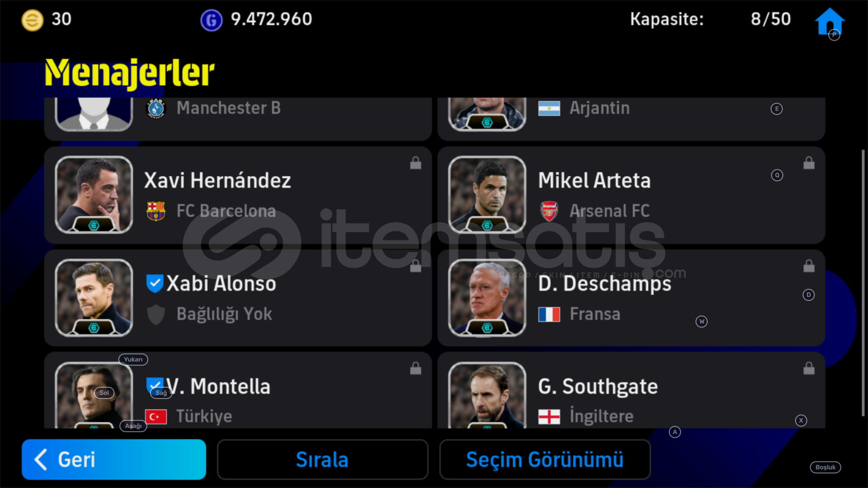868x488 pixels.
Task: Click lock icon on D. Deschamps card
Action: click(809, 266)
